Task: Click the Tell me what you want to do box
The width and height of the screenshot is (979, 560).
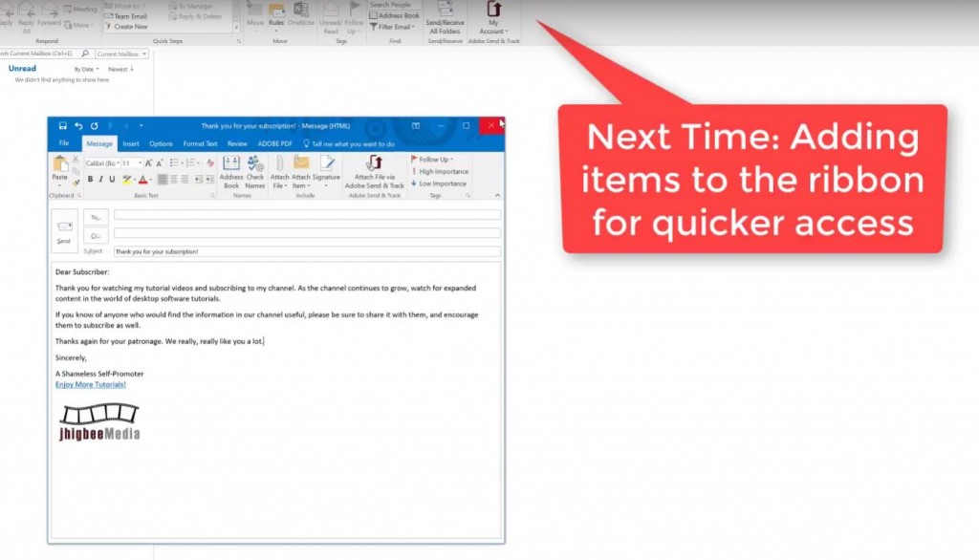Action: (348, 143)
